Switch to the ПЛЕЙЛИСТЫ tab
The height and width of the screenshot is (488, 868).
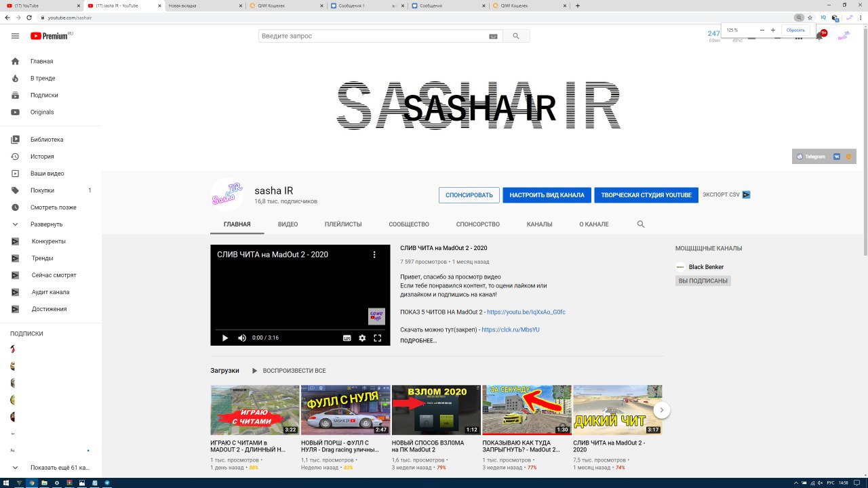(343, 224)
